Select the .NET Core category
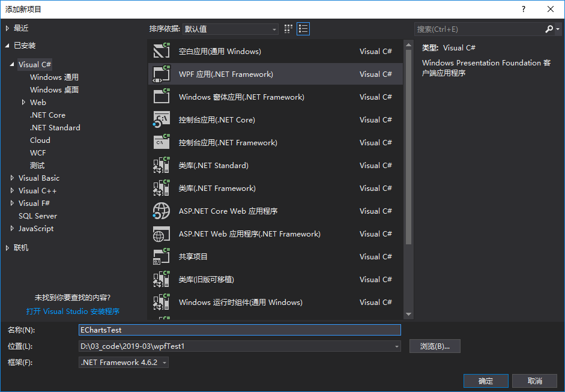 47,115
